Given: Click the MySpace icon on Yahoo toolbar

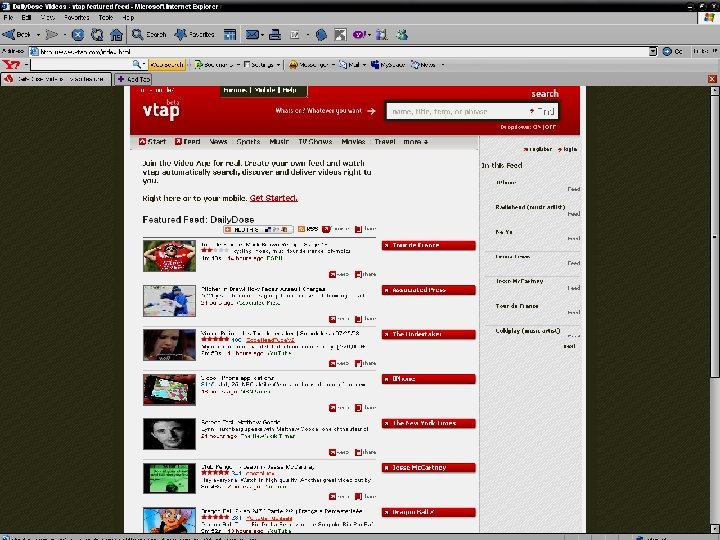Looking at the screenshot, I should (375, 65).
